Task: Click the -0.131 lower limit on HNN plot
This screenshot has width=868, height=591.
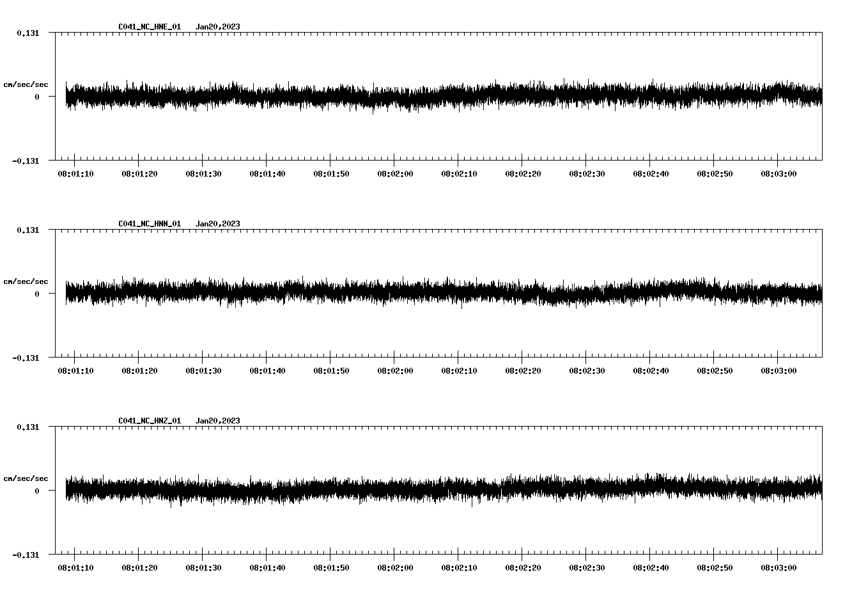Action: [x=26, y=358]
